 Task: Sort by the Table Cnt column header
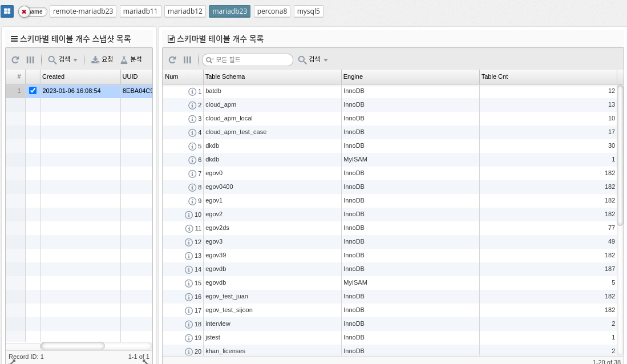(x=548, y=76)
